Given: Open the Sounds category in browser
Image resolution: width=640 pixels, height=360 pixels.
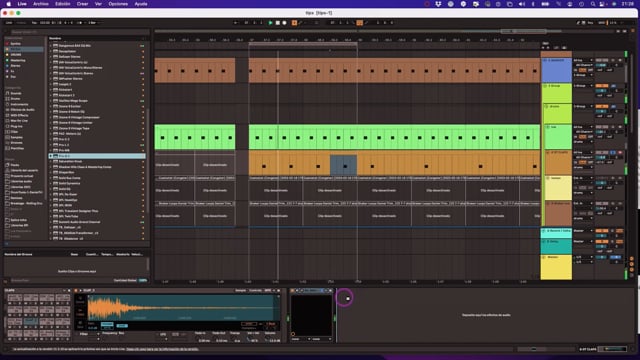Looking at the screenshot, I should [16, 93].
